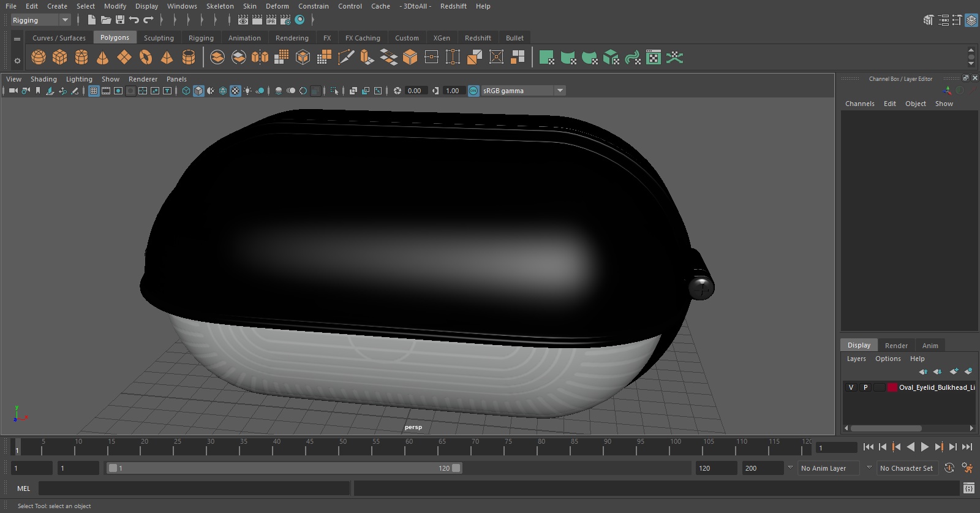Open the Skeleton menu
The height and width of the screenshot is (513, 980).
pos(220,6)
